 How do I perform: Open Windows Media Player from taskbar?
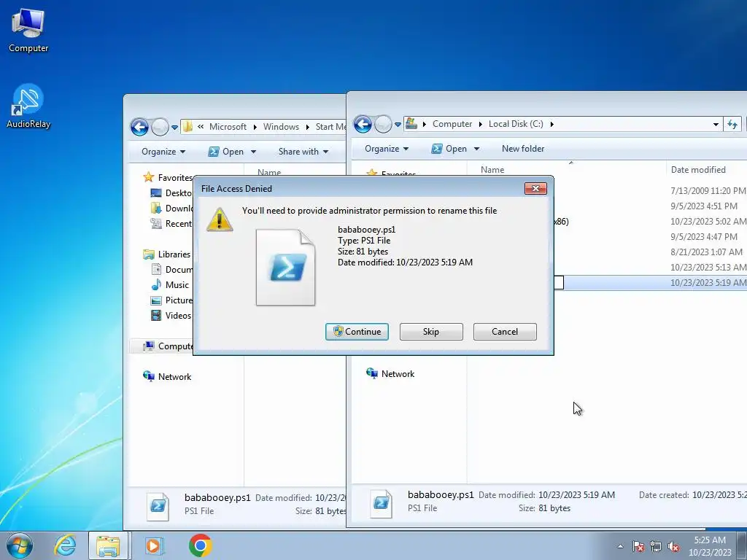(153, 545)
